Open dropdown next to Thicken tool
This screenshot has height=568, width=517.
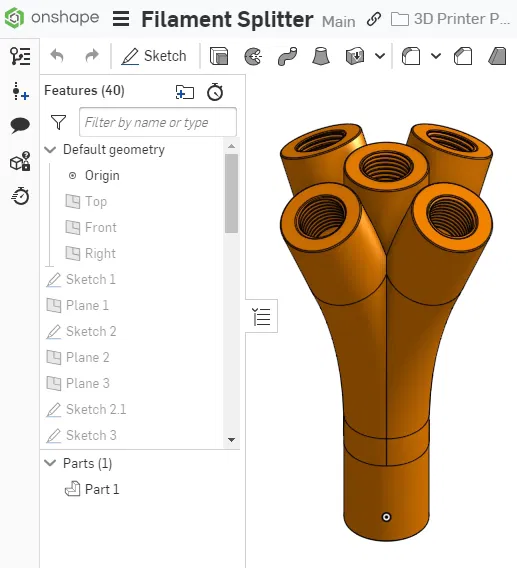(380, 56)
